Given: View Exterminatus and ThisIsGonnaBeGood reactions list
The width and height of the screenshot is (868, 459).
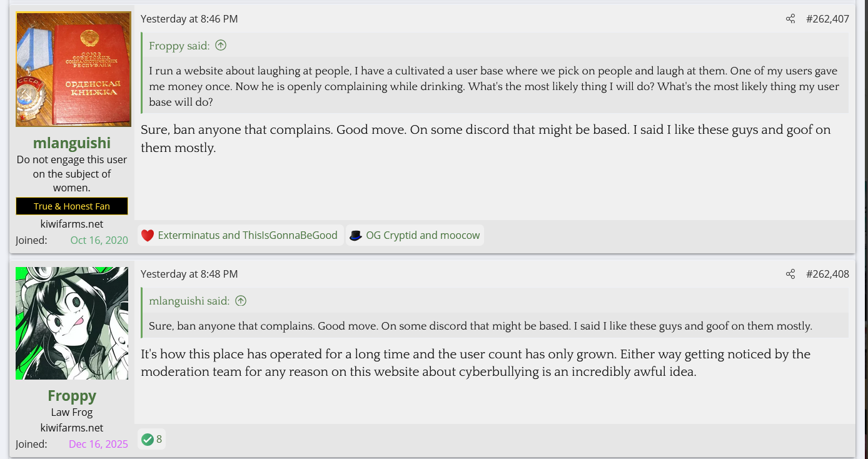Looking at the screenshot, I should click(x=248, y=236).
